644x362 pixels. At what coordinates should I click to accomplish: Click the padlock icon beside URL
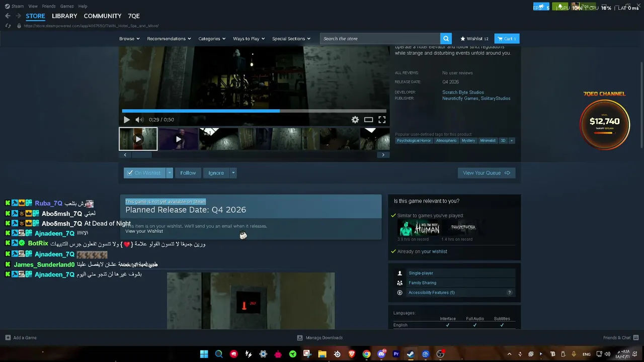(x=19, y=26)
